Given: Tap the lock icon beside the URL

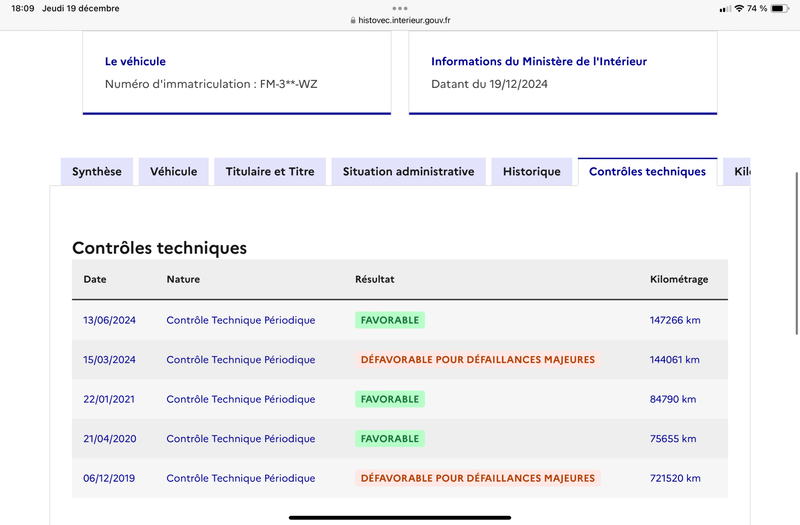Looking at the screenshot, I should (x=353, y=20).
